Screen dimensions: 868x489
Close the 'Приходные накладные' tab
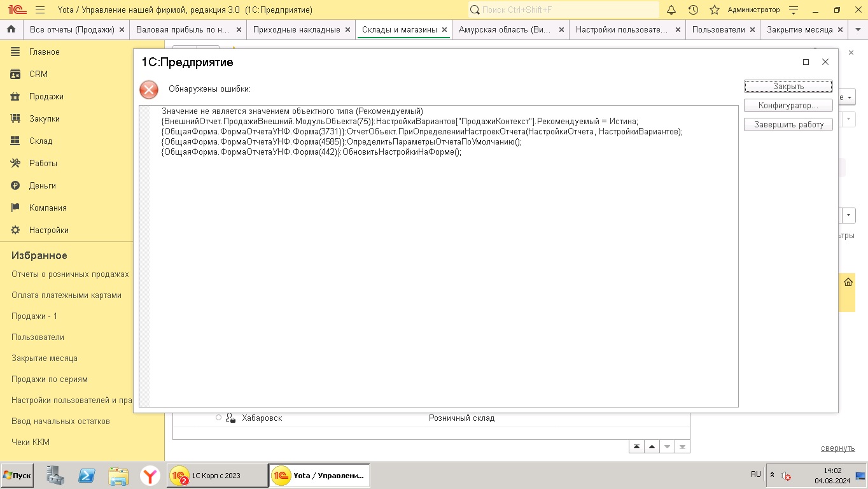point(347,30)
